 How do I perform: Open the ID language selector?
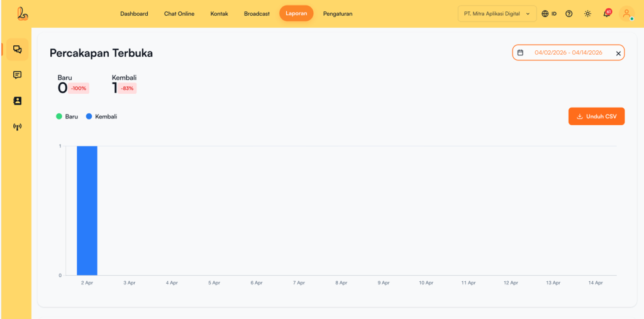click(x=549, y=14)
